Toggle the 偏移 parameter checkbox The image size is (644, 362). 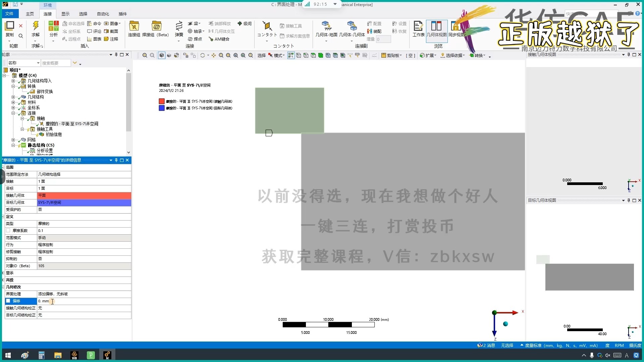(8, 301)
